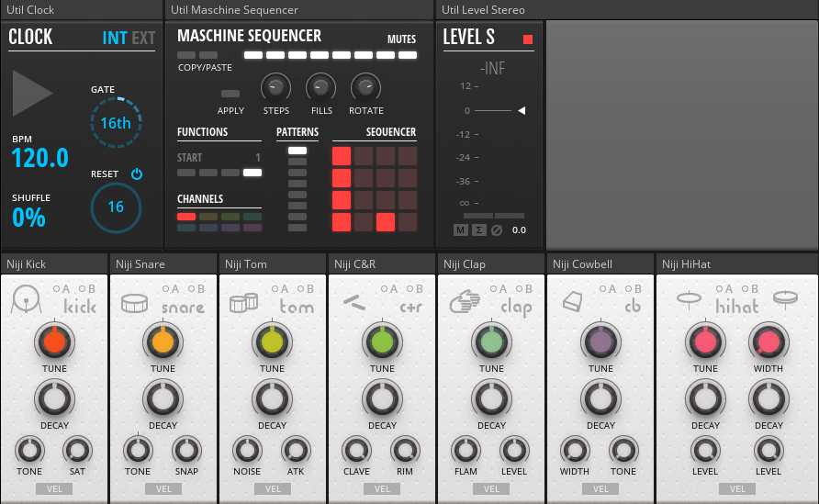Click the reset dial showing 16
Screen dimensions: 819x504
tap(116, 207)
